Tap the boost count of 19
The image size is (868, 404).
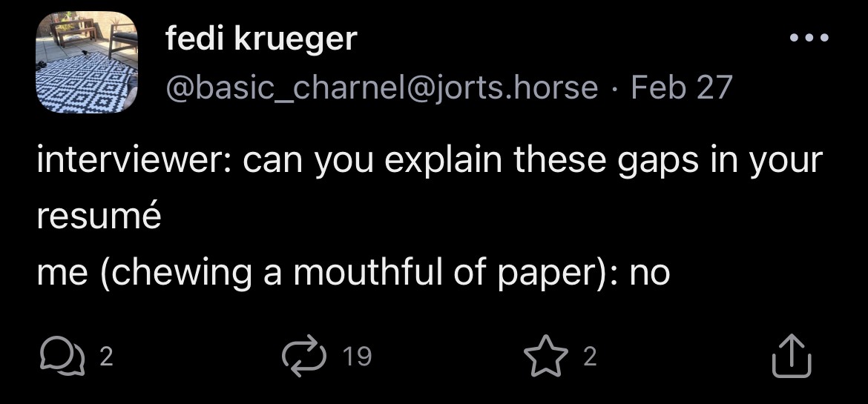(x=357, y=357)
